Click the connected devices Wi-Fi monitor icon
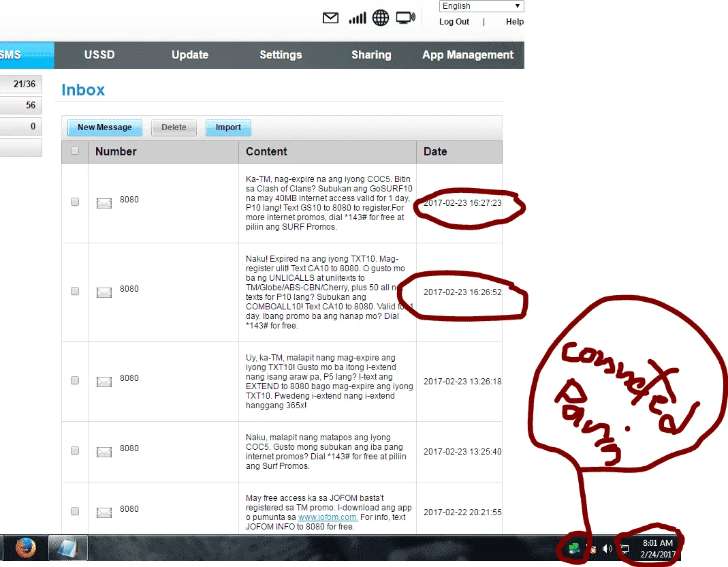Image resolution: width=728 pixels, height=567 pixels. 405,18
